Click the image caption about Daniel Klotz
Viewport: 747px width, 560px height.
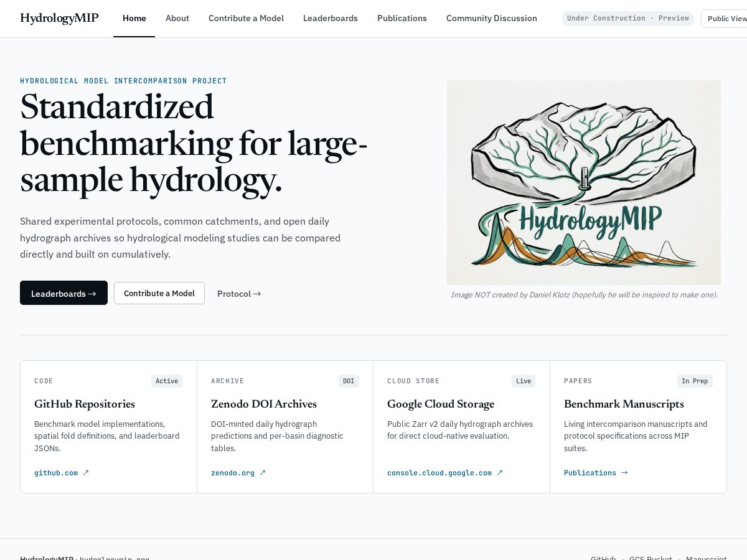584,295
